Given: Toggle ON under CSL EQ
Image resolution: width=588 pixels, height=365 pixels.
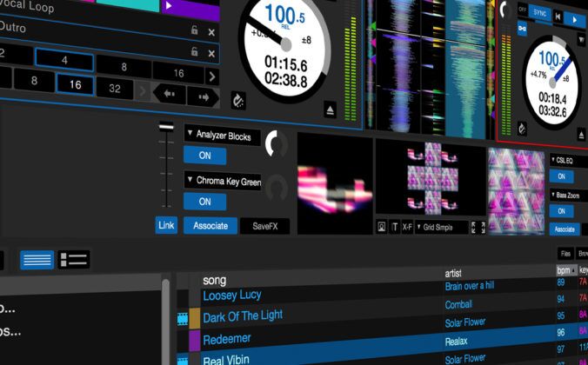Looking at the screenshot, I should (561, 176).
